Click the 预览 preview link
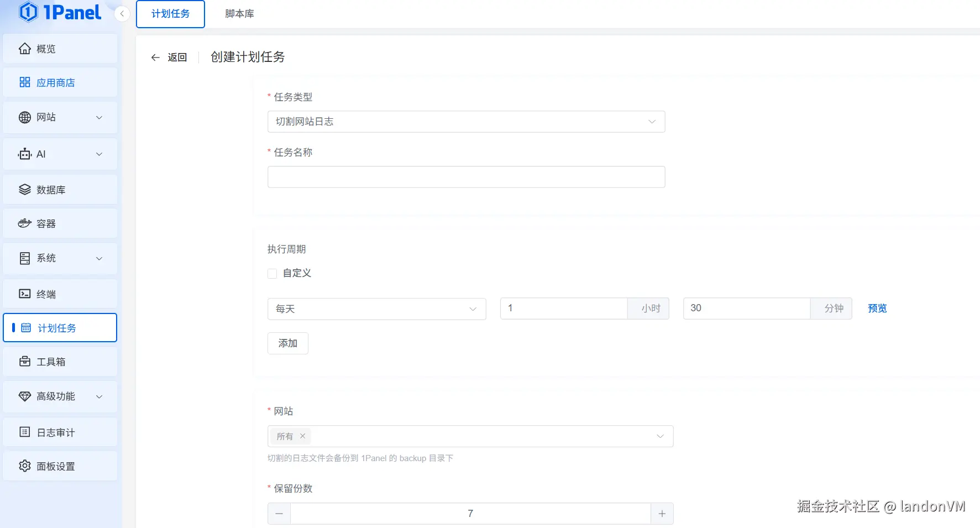 coord(877,308)
